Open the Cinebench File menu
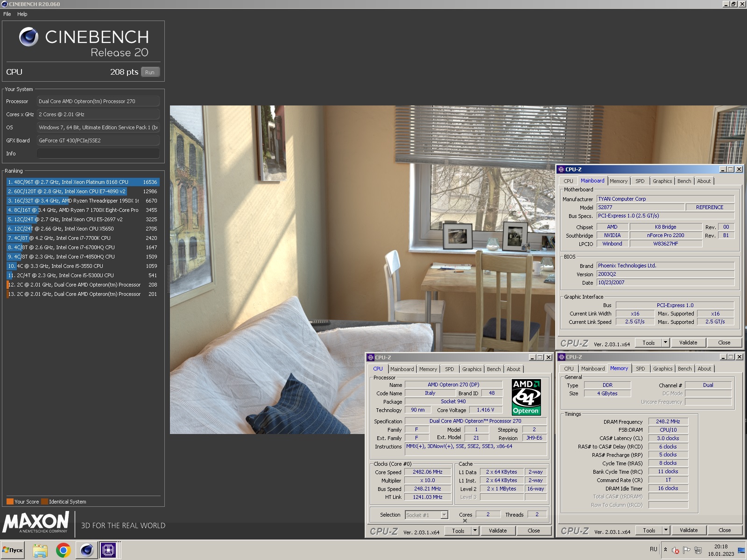The image size is (747, 560). tap(7, 14)
